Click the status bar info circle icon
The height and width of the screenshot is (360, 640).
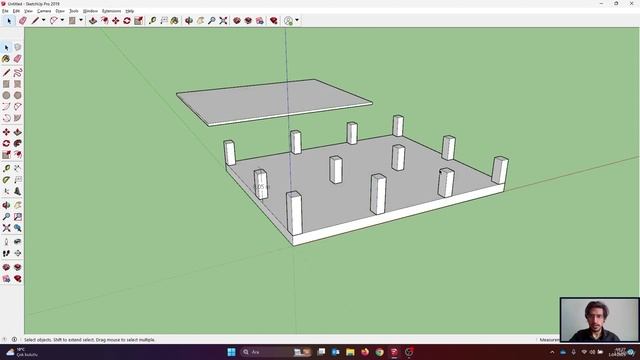pos(14,340)
